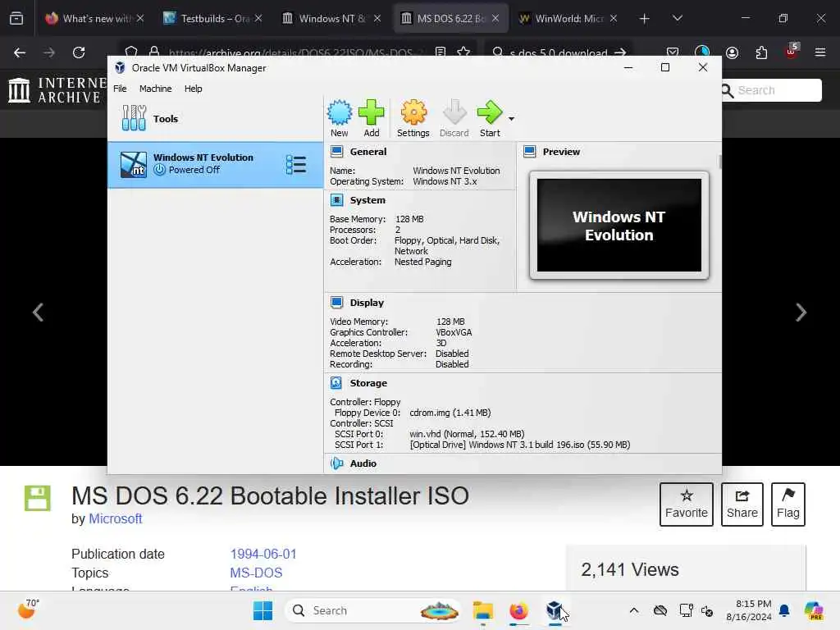Open the MS-DOS topic link

pos(256,573)
